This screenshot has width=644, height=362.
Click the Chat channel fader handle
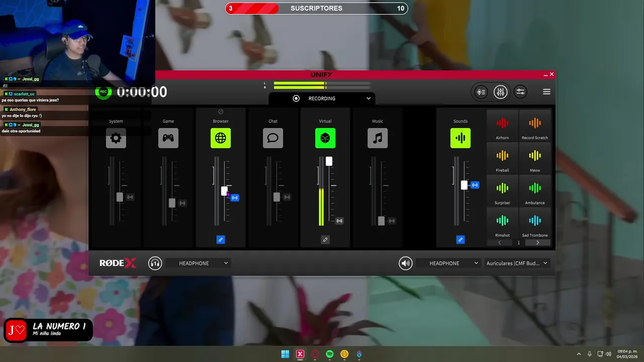[277, 197]
